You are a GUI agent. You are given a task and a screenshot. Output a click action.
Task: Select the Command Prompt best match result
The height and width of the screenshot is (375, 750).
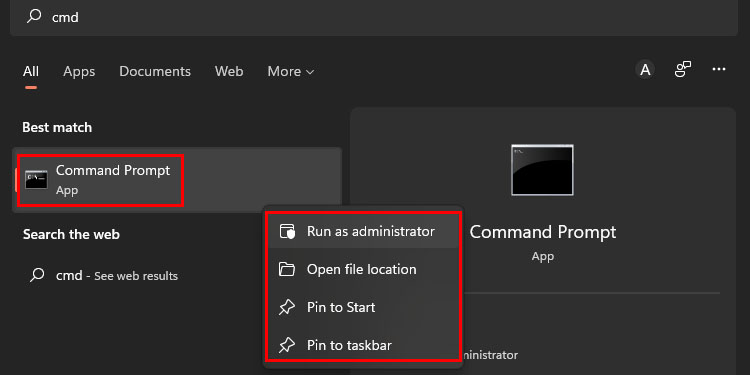[177, 180]
